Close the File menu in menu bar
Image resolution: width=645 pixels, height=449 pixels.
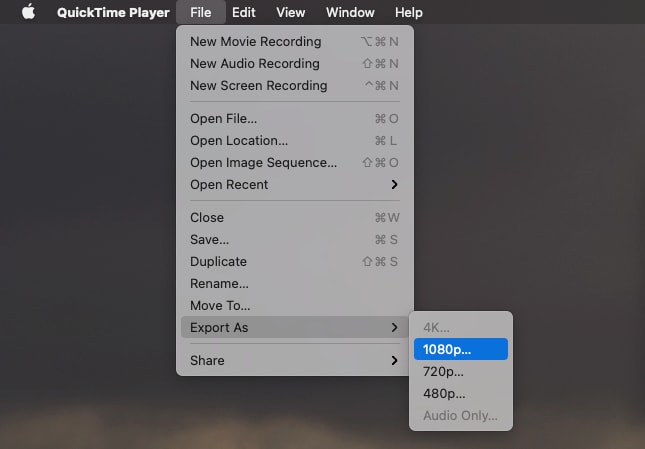[x=201, y=12]
